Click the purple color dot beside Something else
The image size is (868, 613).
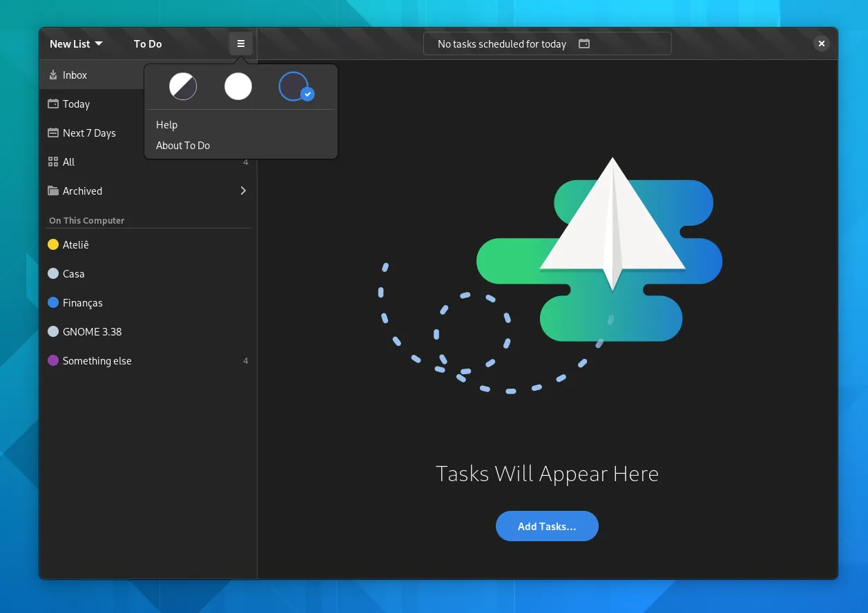[53, 361]
